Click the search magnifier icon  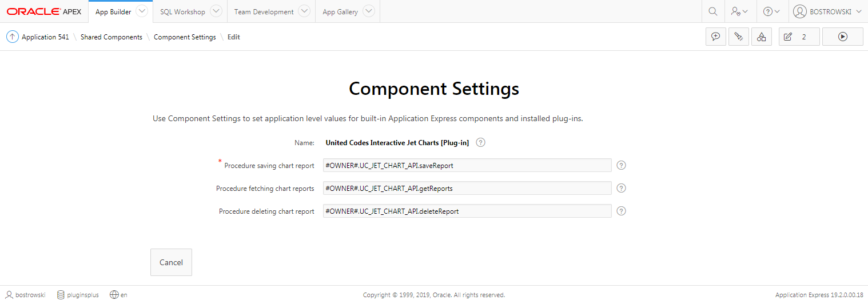point(712,11)
